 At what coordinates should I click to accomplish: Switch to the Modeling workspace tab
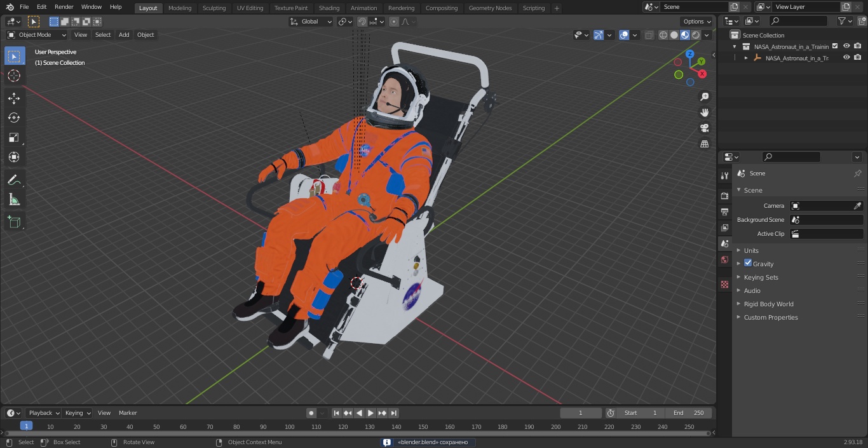pyautogui.click(x=180, y=8)
